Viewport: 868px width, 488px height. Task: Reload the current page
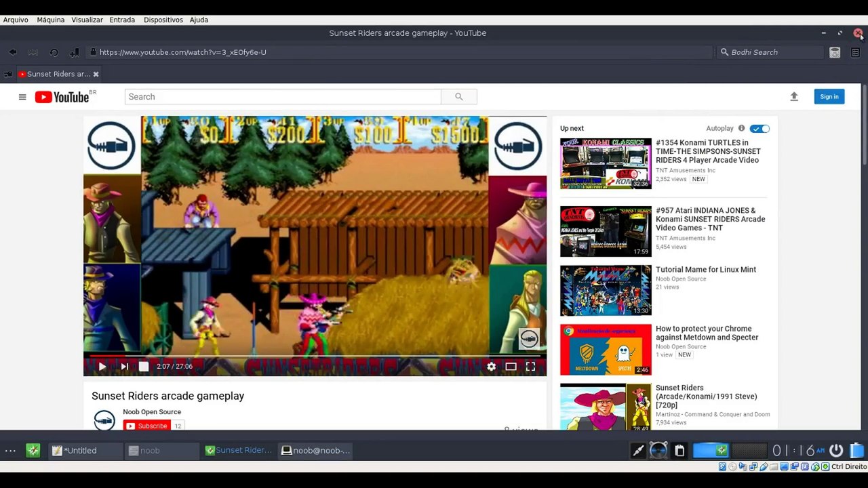pyautogui.click(x=54, y=52)
